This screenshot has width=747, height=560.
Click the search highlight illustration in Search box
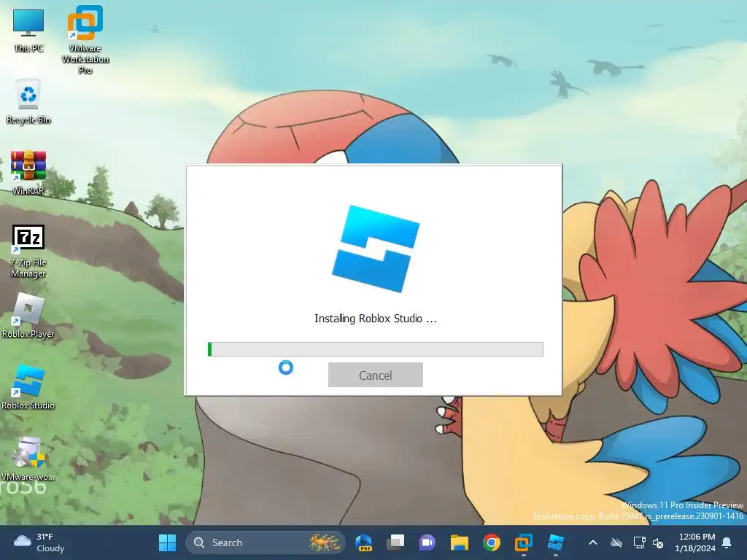324,542
